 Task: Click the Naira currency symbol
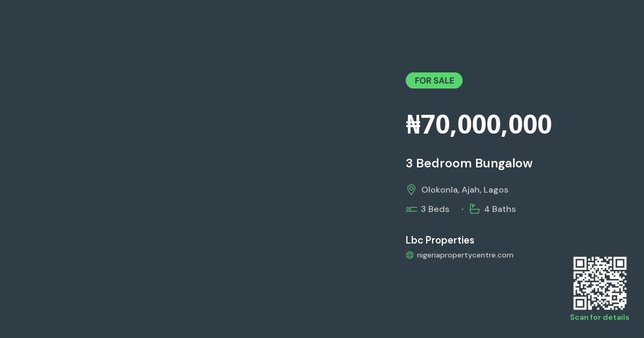click(x=413, y=124)
